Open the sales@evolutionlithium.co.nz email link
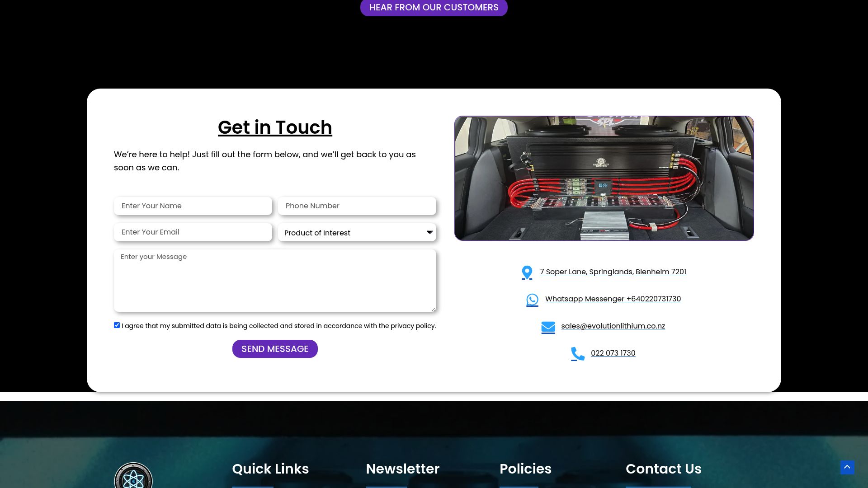 [613, 326]
